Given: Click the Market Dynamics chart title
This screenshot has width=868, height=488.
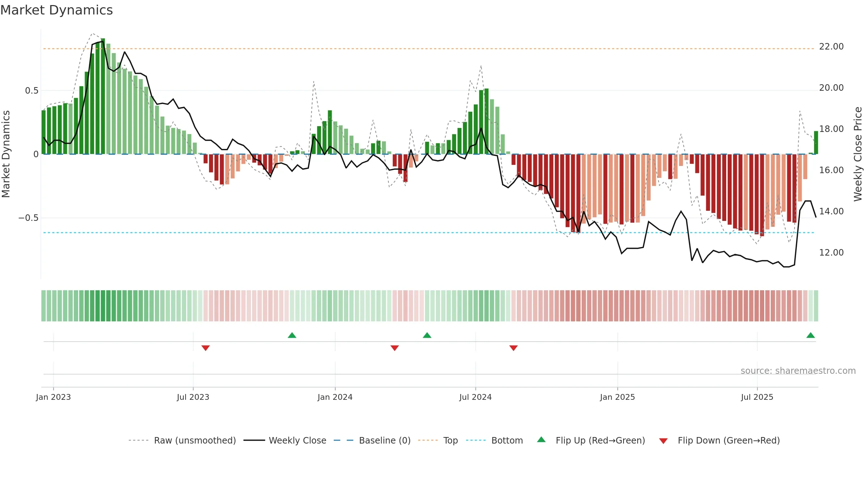Looking at the screenshot, I should click(56, 10).
